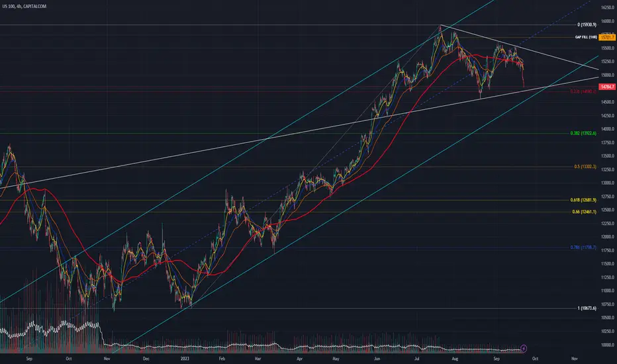Click the Jun label on time axis
This screenshot has width=617, height=364.
[x=377, y=359]
